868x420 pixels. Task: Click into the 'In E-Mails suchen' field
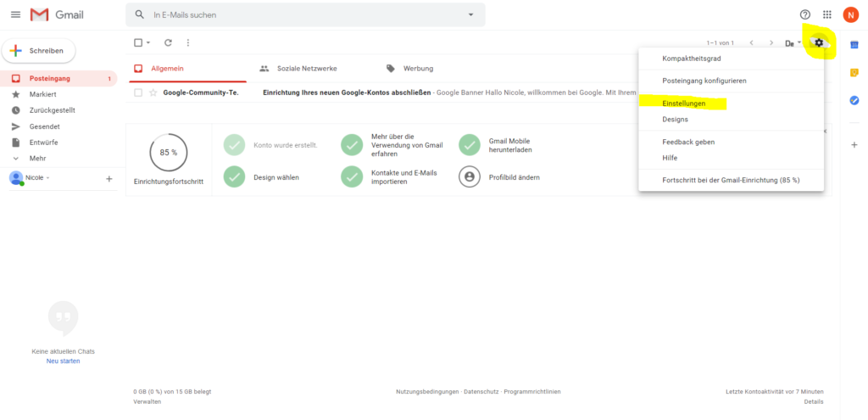[x=305, y=15]
